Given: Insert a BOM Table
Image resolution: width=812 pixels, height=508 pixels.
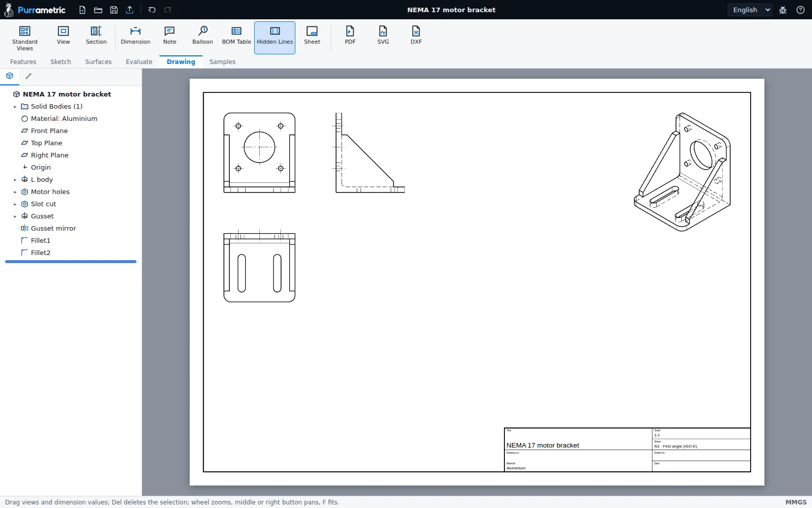Looking at the screenshot, I should (236, 38).
